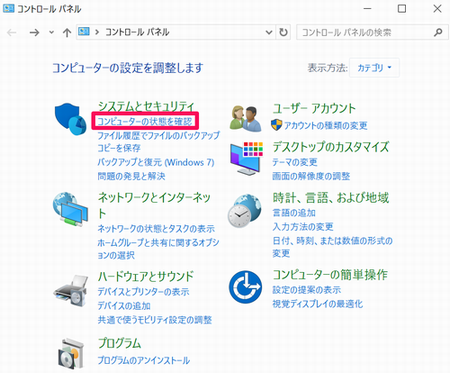The width and height of the screenshot is (450, 373).
Task: Open テーマの変更 link
Action: [x=295, y=162]
